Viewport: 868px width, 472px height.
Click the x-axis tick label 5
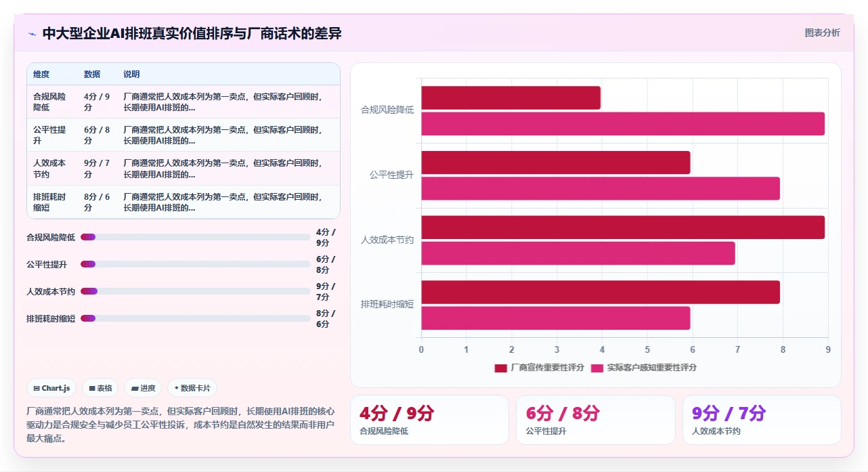(647, 349)
